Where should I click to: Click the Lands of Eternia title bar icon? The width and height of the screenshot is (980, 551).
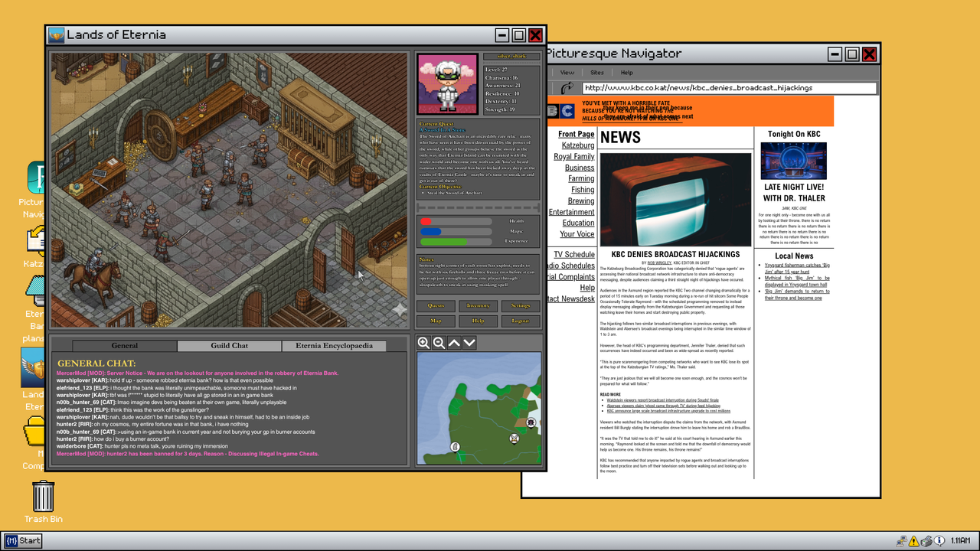[57, 35]
